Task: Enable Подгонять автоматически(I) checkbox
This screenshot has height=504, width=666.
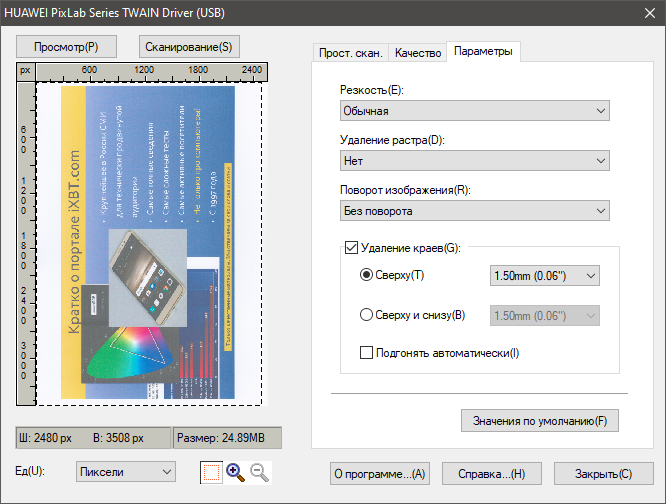Action: click(x=366, y=352)
